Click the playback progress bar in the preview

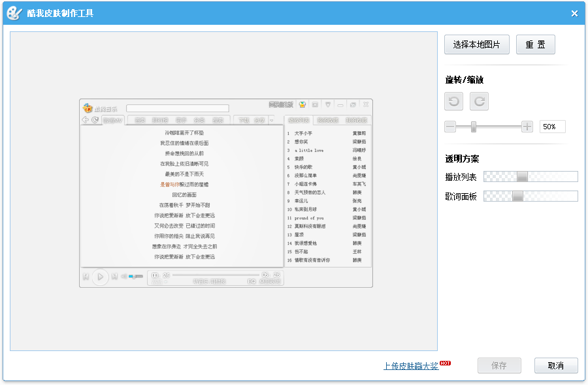tap(216, 275)
